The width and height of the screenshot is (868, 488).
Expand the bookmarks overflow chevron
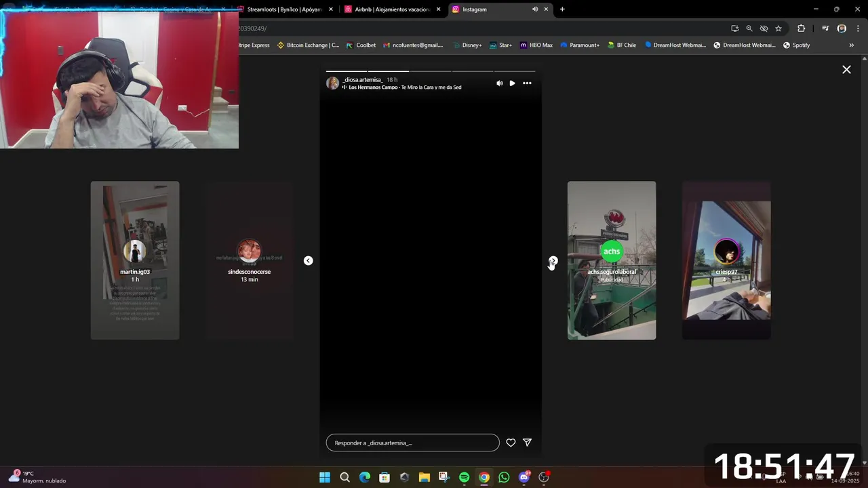pos(852,45)
